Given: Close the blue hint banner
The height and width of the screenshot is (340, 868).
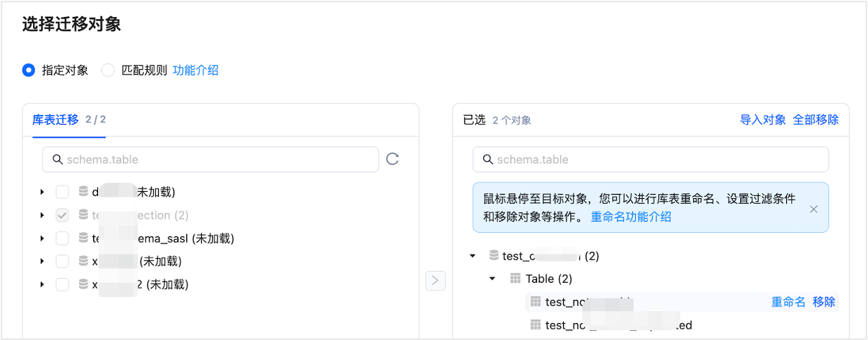Looking at the screenshot, I should tap(814, 209).
